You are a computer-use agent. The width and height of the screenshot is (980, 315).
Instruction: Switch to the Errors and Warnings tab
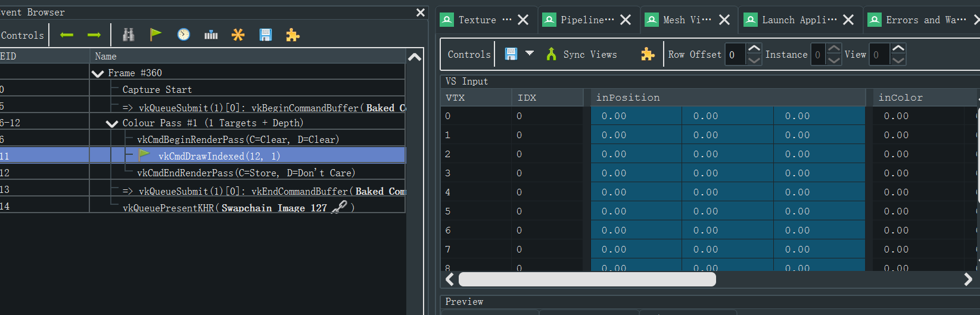pyautogui.click(x=922, y=20)
